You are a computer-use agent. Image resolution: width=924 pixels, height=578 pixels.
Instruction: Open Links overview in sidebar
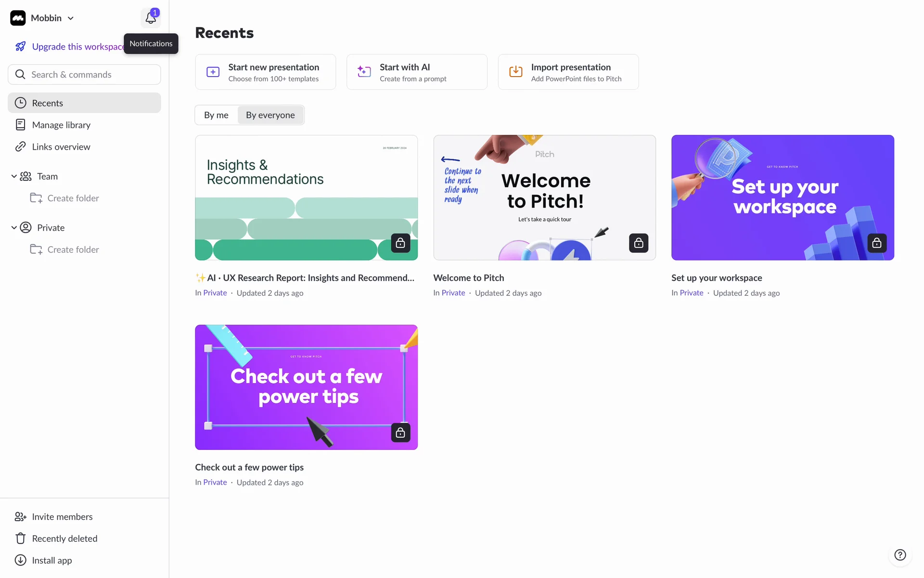click(x=61, y=147)
